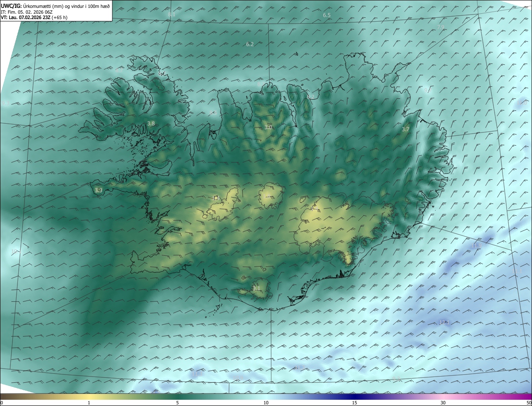532x406 pixels.
Task: Click the 1 tick on the color scale
Action: [x=89, y=403]
